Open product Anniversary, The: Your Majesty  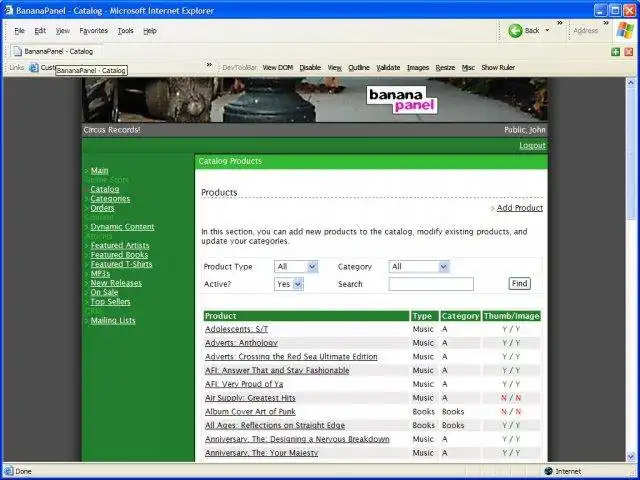click(x=261, y=453)
